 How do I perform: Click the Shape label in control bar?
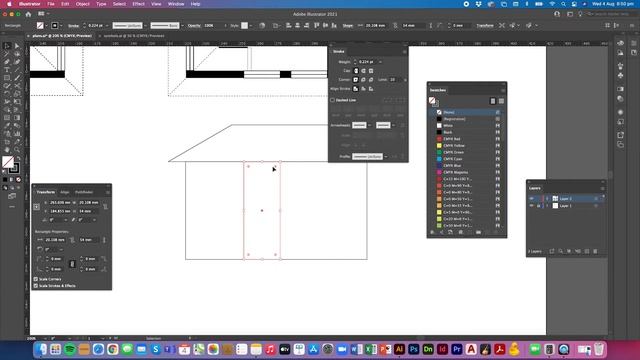click(x=348, y=25)
